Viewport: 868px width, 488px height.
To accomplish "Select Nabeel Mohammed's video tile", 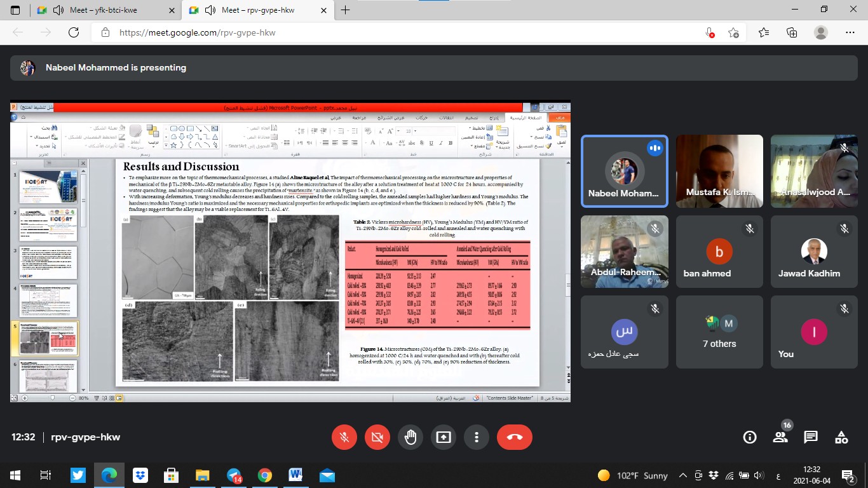I will [625, 171].
